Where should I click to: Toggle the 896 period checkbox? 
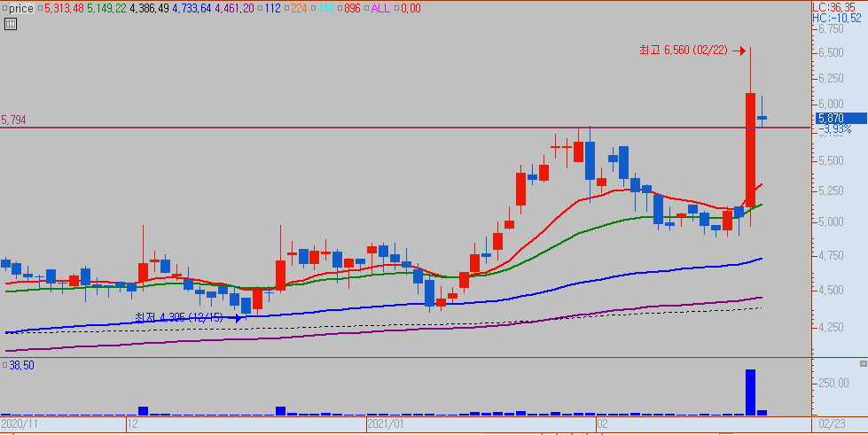tap(340, 8)
